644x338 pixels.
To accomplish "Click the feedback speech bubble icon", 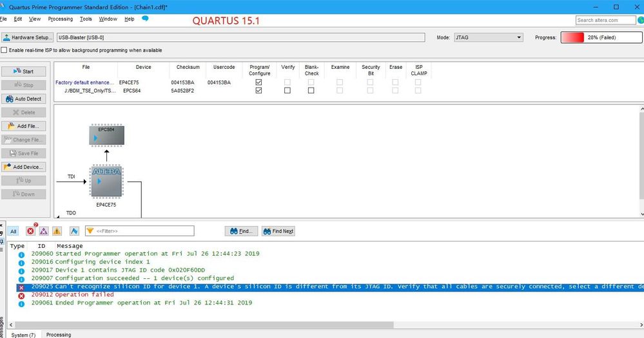I will click(x=145, y=19).
